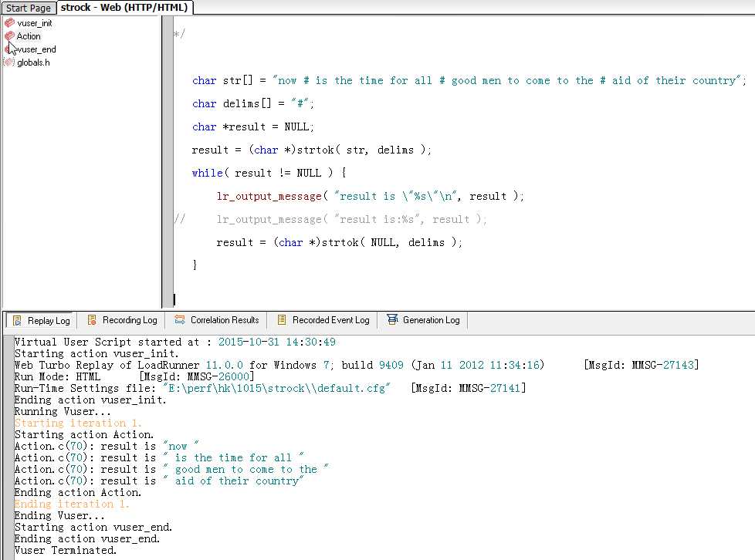755x560 pixels.
Task: Switch to the Generation Log tab
Action: (x=423, y=320)
